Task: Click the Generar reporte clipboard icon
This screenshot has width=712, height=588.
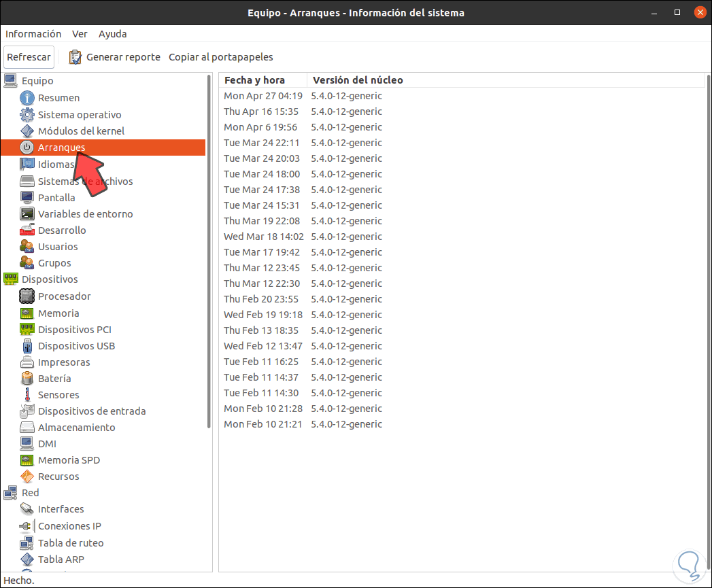Action: (x=75, y=57)
